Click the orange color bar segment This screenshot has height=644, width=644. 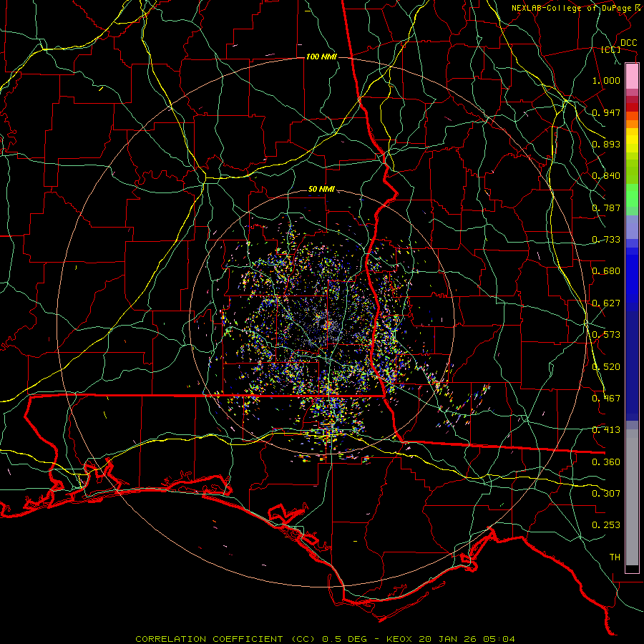pos(632,124)
